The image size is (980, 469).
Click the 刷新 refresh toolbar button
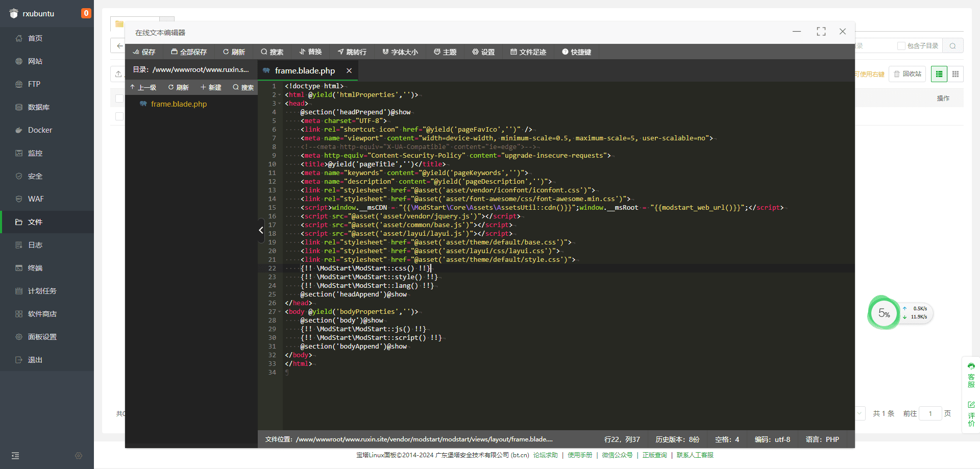234,52
